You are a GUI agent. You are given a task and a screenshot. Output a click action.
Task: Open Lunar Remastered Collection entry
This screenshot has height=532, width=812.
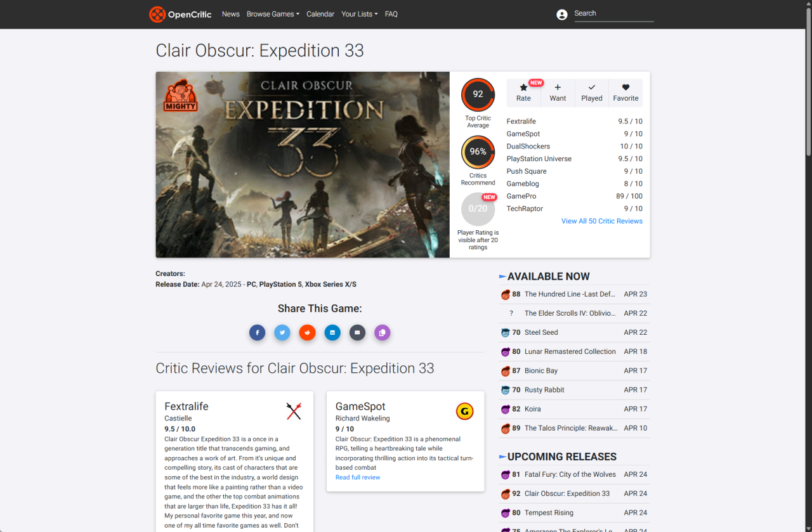[570, 351]
